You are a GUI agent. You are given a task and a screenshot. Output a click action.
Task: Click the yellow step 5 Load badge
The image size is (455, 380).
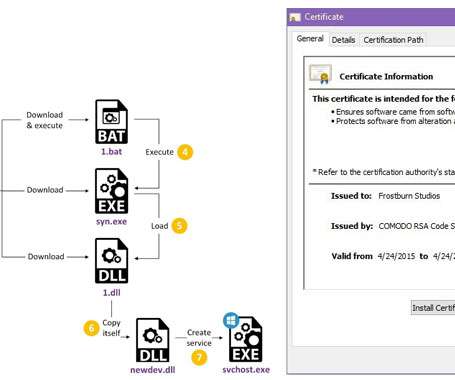pos(179,226)
